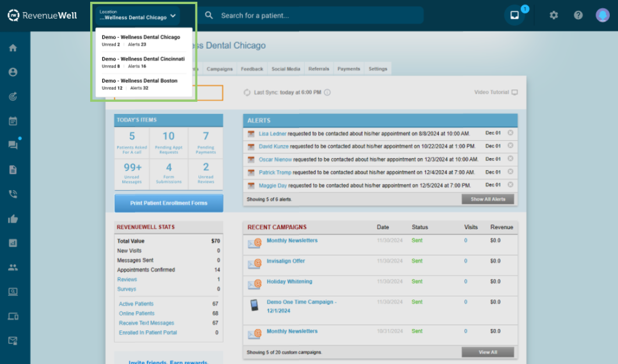The width and height of the screenshot is (618, 364).
Task: Switch to the Referrals tab
Action: pos(318,69)
